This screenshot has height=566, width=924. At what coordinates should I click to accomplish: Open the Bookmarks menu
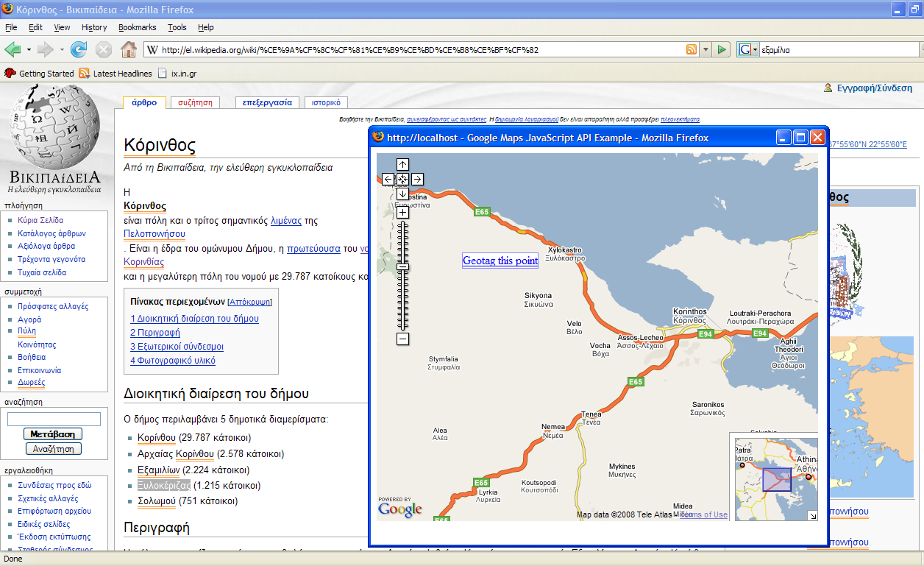click(138, 27)
